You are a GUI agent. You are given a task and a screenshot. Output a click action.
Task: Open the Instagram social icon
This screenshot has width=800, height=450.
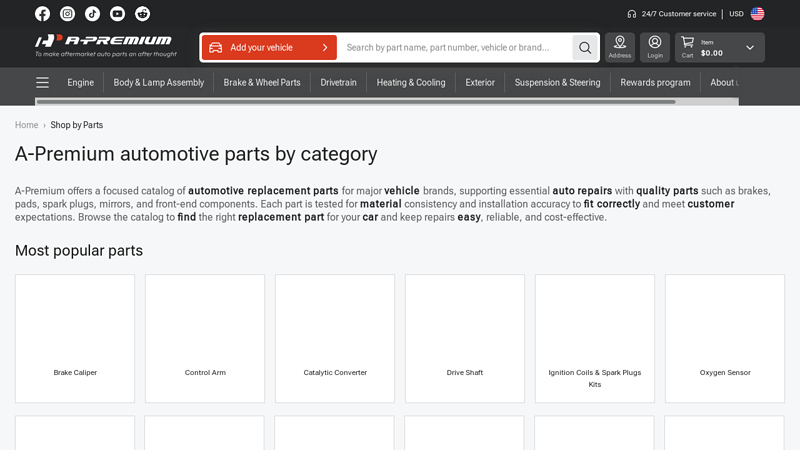click(67, 14)
